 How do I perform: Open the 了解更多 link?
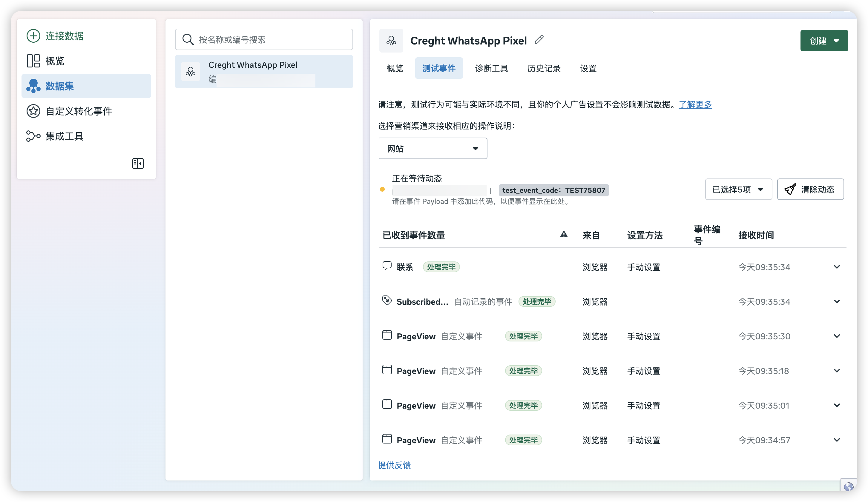pyautogui.click(x=695, y=104)
